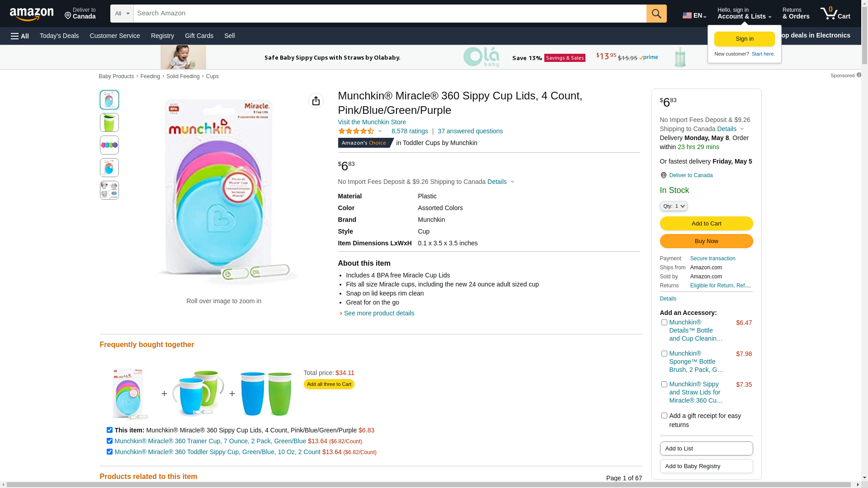Uncheck the 360 Trainer Cup checkbox
This screenshot has height=488, width=868.
tap(109, 441)
